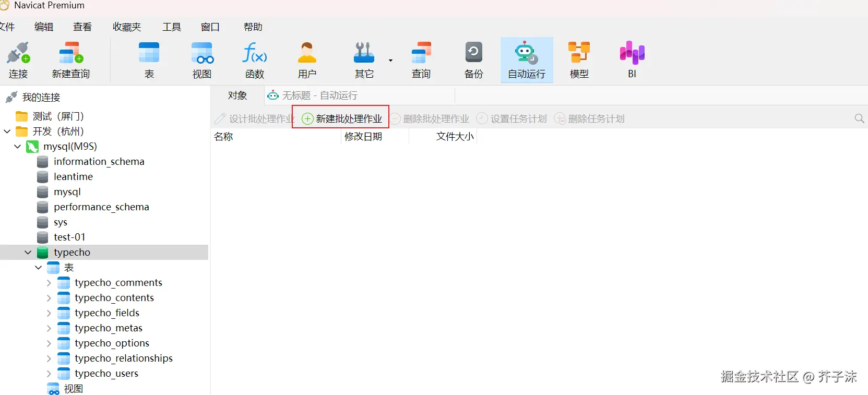Screen dimensions: 868x395
Task: Collapse the typecho database node
Action: (x=28, y=253)
